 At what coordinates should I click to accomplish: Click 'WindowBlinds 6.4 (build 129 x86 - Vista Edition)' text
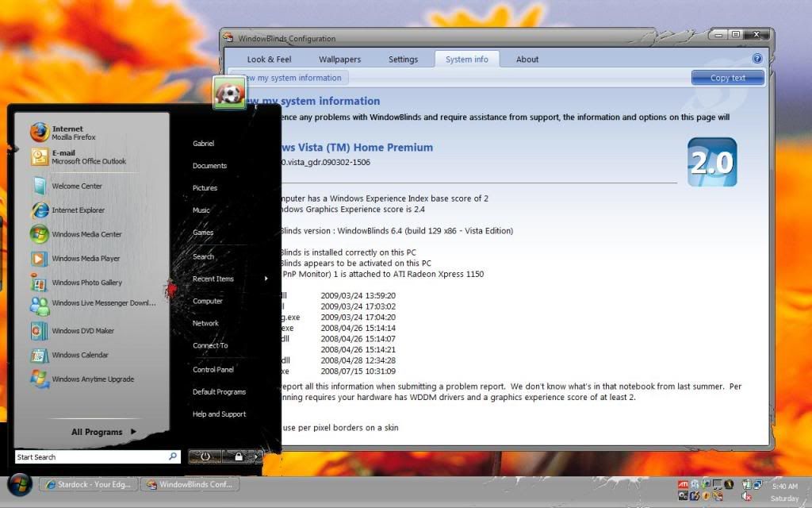click(425, 231)
